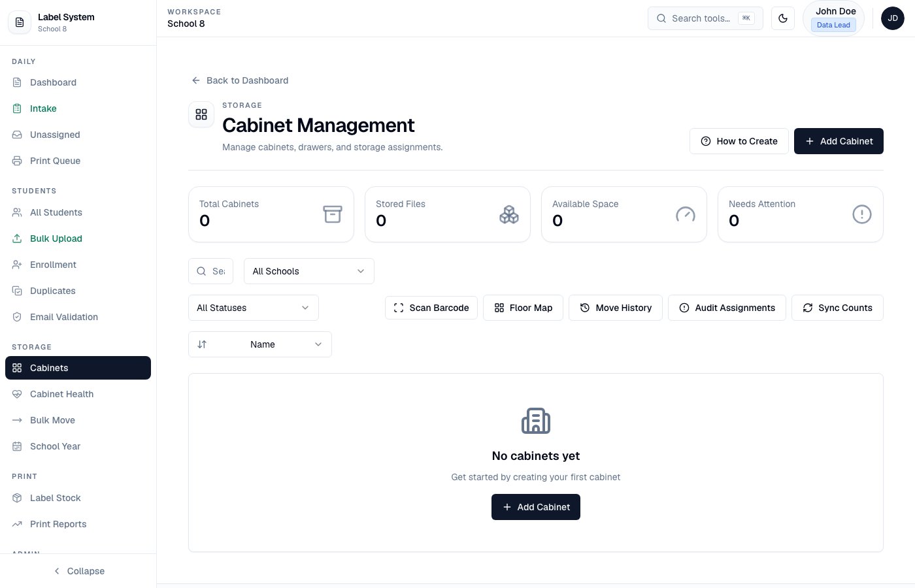Click the 'School 8' workspace name
This screenshot has height=588, width=915.
coord(186,24)
